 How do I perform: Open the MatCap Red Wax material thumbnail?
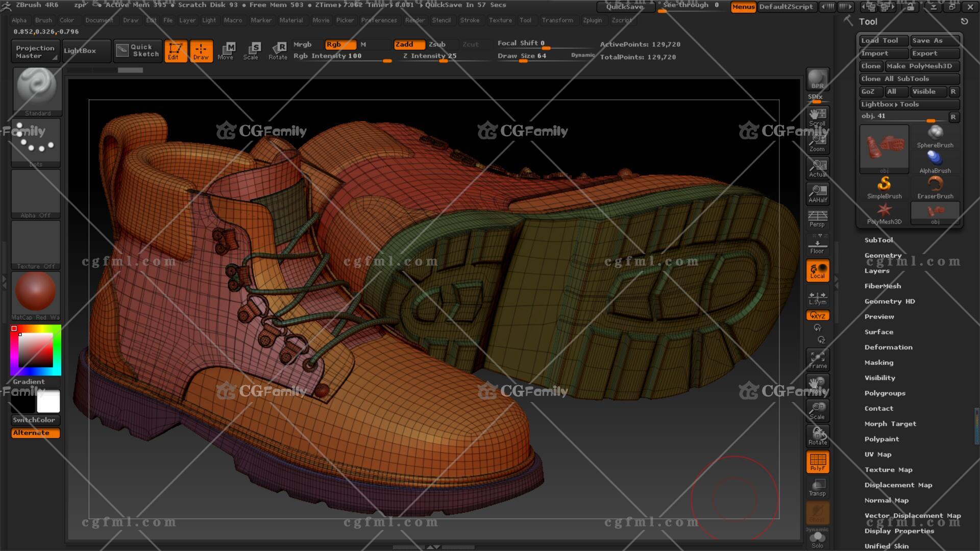pyautogui.click(x=36, y=291)
